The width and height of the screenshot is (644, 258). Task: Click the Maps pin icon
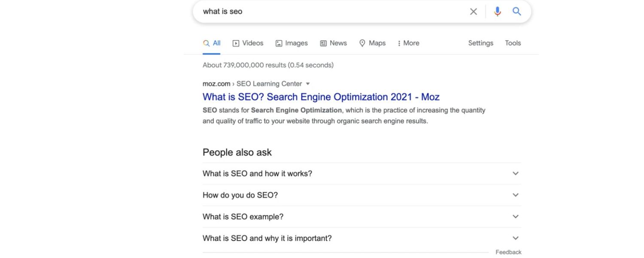click(x=362, y=43)
